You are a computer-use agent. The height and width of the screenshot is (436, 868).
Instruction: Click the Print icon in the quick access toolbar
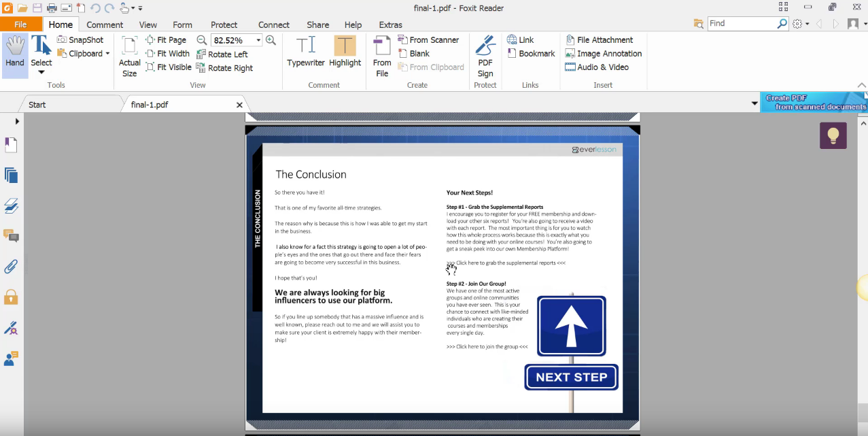(52, 7)
